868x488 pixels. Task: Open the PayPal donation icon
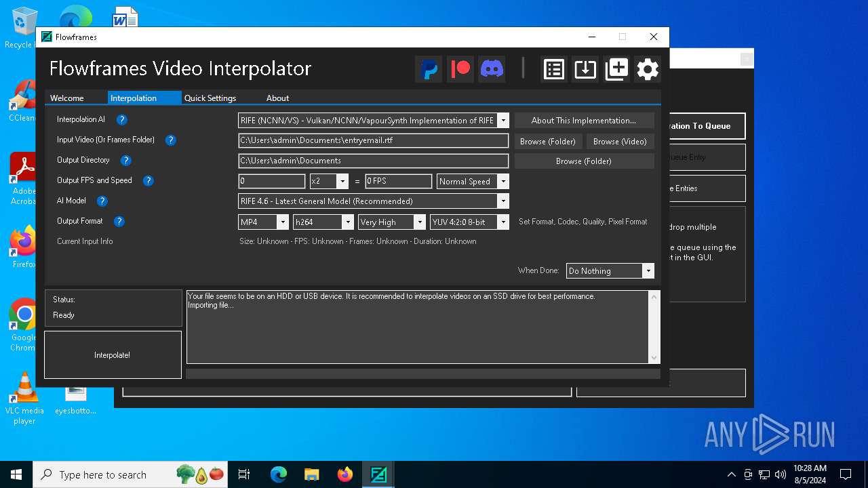[x=429, y=68]
